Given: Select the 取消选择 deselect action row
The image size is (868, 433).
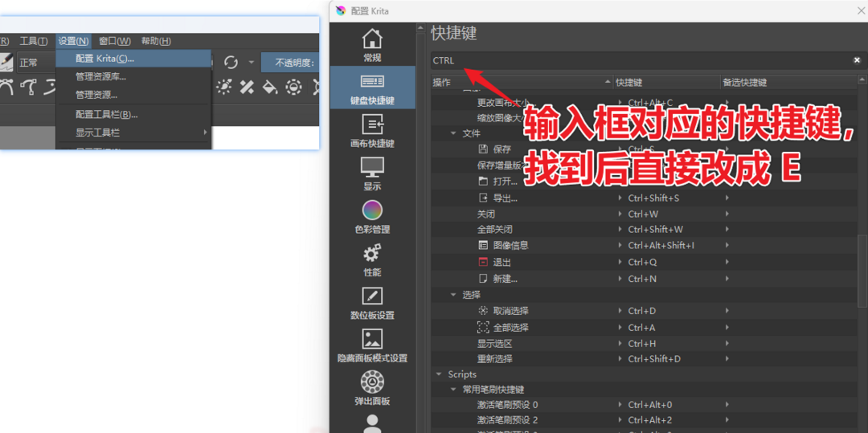Looking at the screenshot, I should (645, 311).
